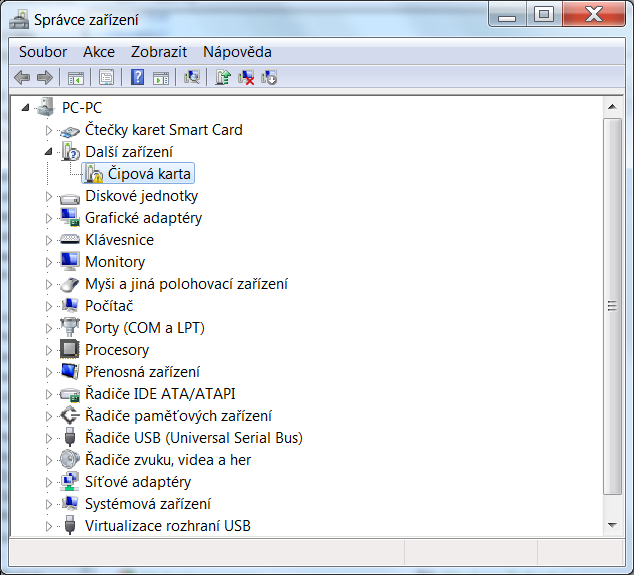Open the Nápověda menu
634x575 pixels.
pyautogui.click(x=237, y=52)
